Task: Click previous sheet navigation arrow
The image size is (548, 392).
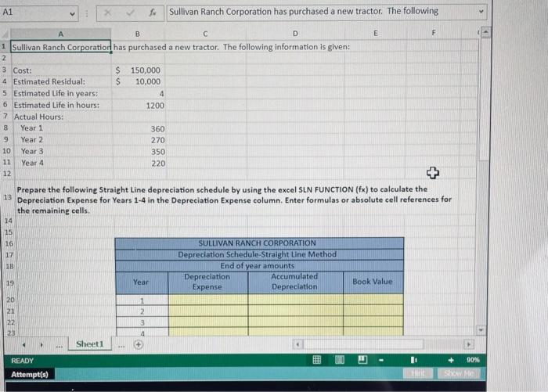Action: pos(23,345)
